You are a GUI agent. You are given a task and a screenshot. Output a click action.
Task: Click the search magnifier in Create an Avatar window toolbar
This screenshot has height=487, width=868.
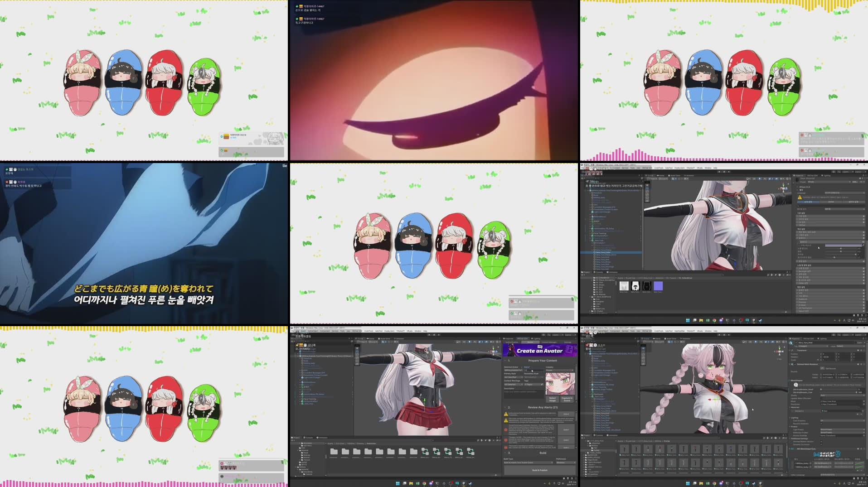[x=549, y=335]
